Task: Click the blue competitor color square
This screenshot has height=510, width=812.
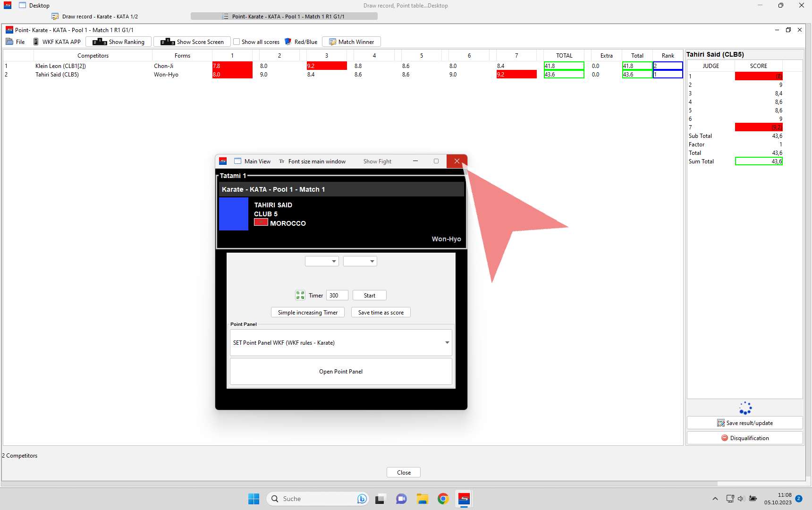Action: point(234,214)
